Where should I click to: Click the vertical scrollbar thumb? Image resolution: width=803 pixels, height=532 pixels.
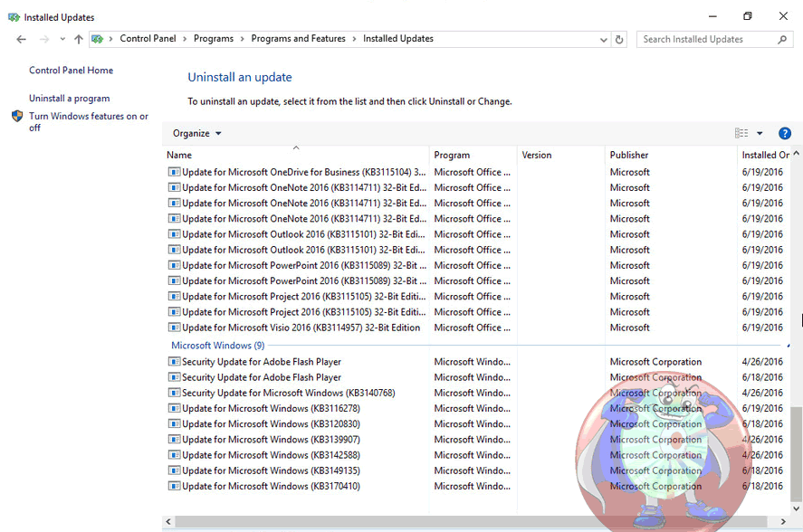796,453
